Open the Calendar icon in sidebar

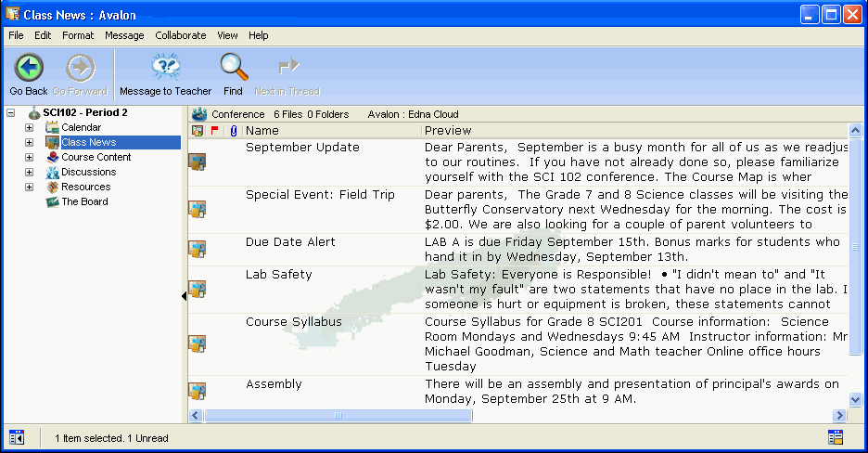pyautogui.click(x=52, y=127)
